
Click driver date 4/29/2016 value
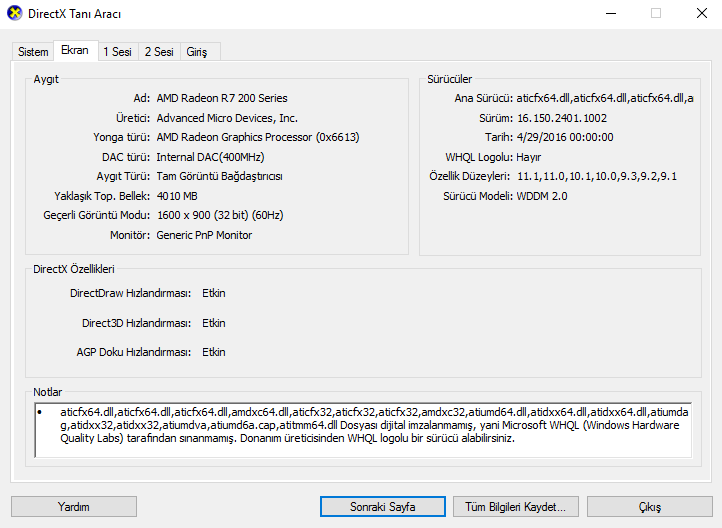(565, 137)
